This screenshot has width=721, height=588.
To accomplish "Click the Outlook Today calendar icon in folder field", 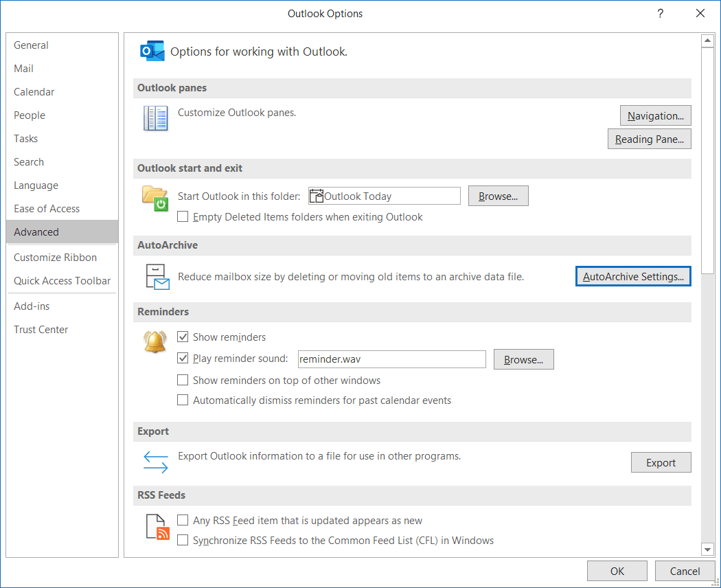I will 317,196.
